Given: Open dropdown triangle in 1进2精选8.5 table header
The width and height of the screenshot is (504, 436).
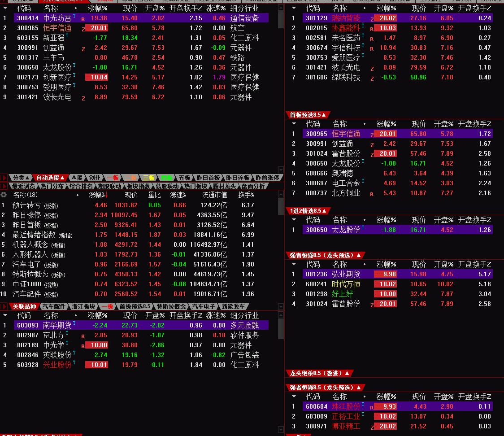Looking at the screenshot, I should click(294, 220).
